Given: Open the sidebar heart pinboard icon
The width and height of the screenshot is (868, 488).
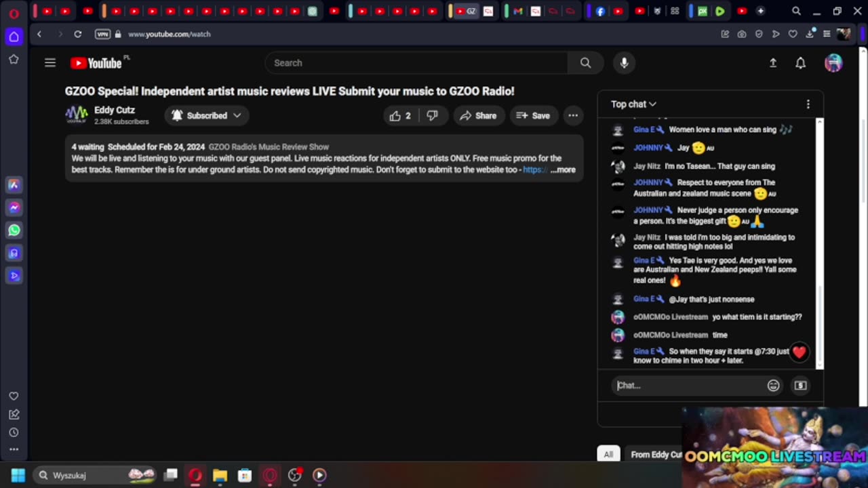Looking at the screenshot, I should point(14,396).
